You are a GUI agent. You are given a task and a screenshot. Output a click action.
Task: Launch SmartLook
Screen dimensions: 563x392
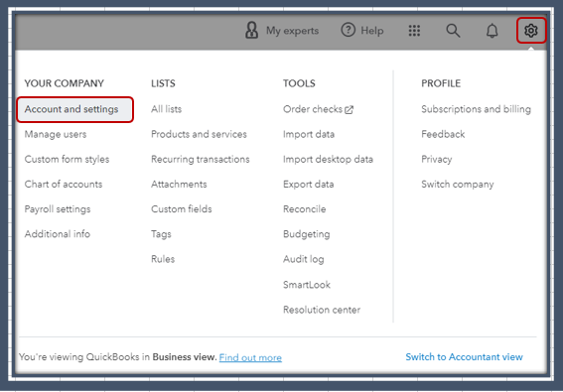307,285
